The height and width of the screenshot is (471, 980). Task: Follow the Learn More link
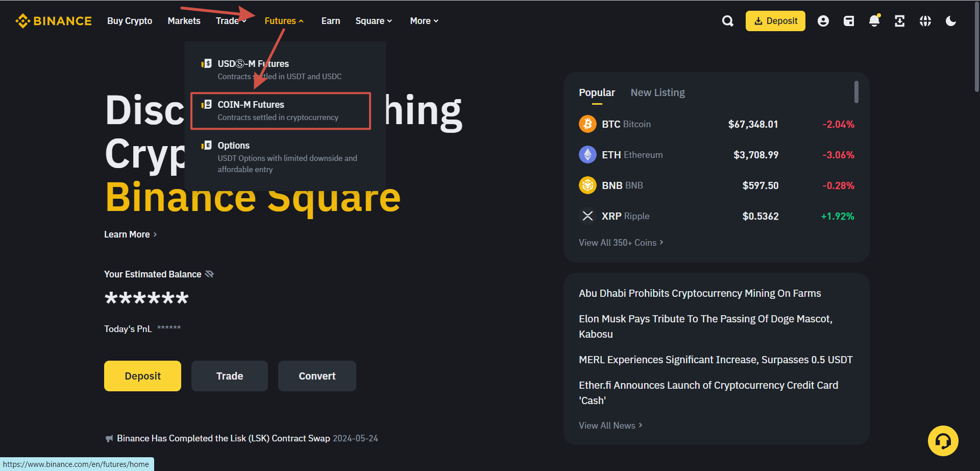[x=131, y=234]
